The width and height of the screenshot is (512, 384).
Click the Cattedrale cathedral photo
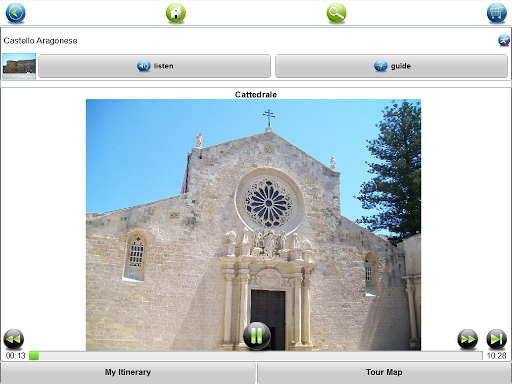[253, 225]
